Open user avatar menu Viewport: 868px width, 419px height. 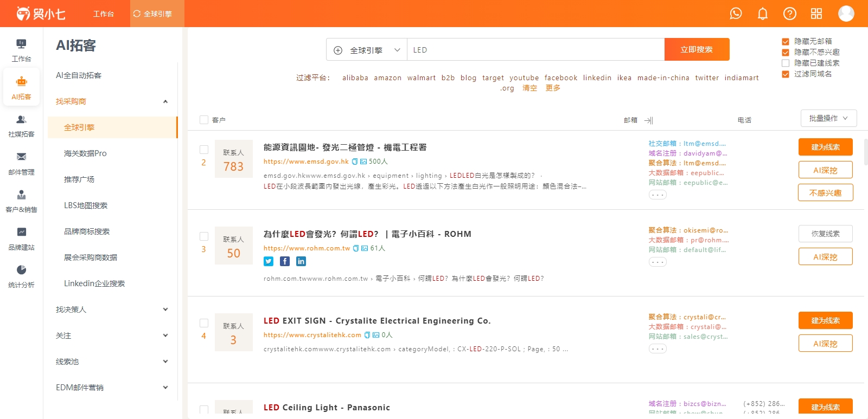tap(846, 14)
